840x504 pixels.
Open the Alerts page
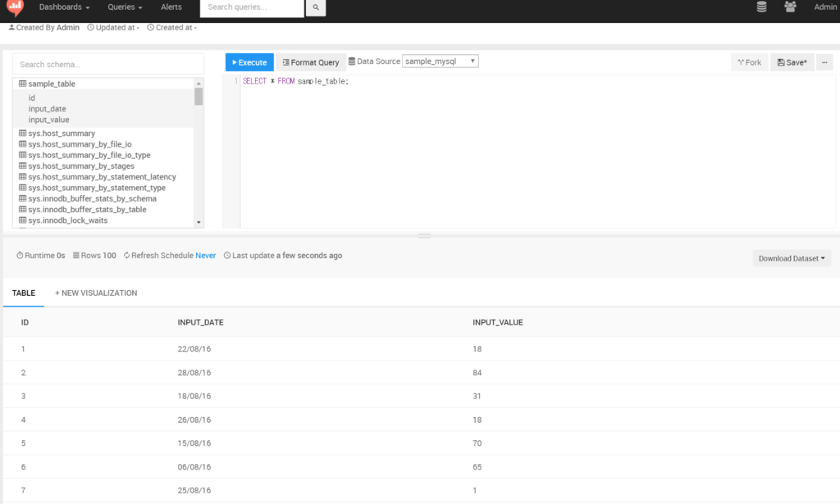click(x=171, y=7)
